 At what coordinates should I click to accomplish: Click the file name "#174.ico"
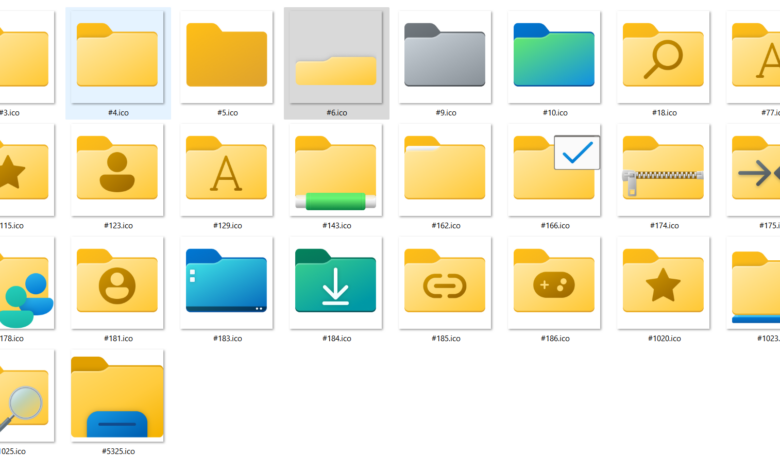coord(665,226)
